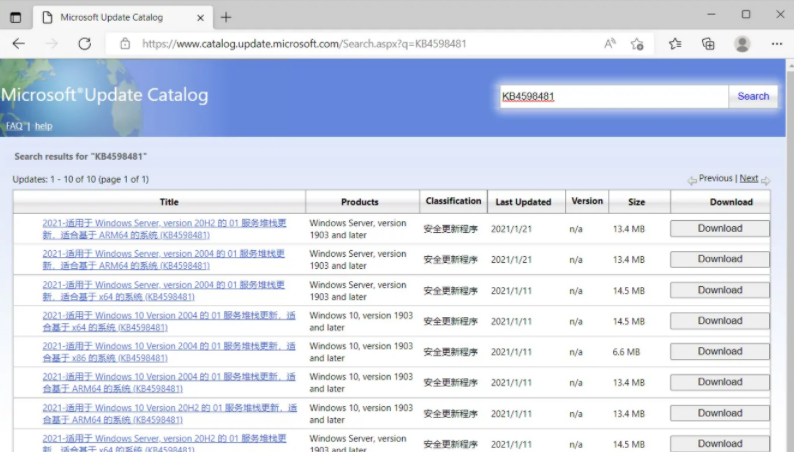
Task: Download the 6.6 MB x86 update
Action: coord(720,351)
